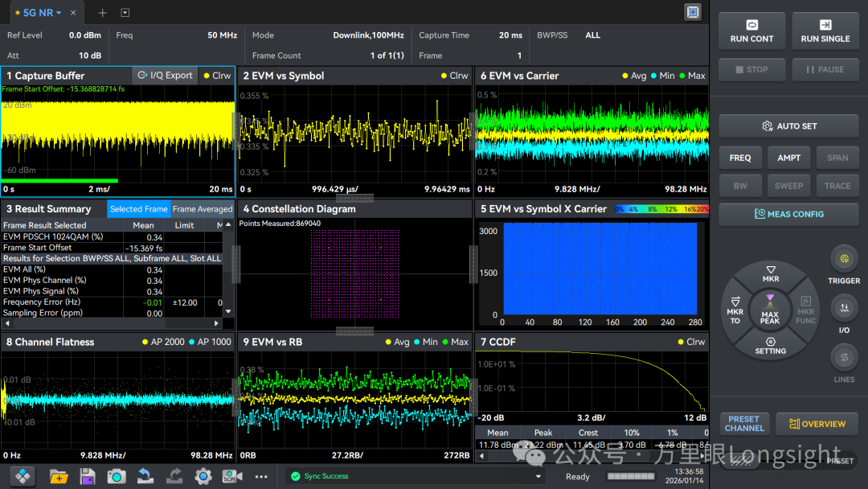Click MAX PEAK center knob button
The width and height of the screenshot is (868, 489).
(769, 310)
